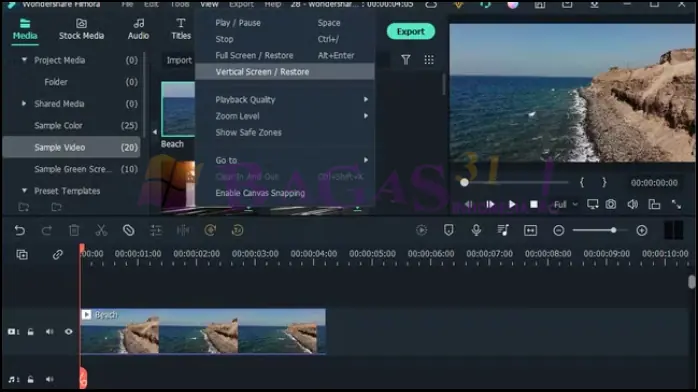Click the undo arrow icon
Screen dimensions: 698x392
(x=20, y=230)
